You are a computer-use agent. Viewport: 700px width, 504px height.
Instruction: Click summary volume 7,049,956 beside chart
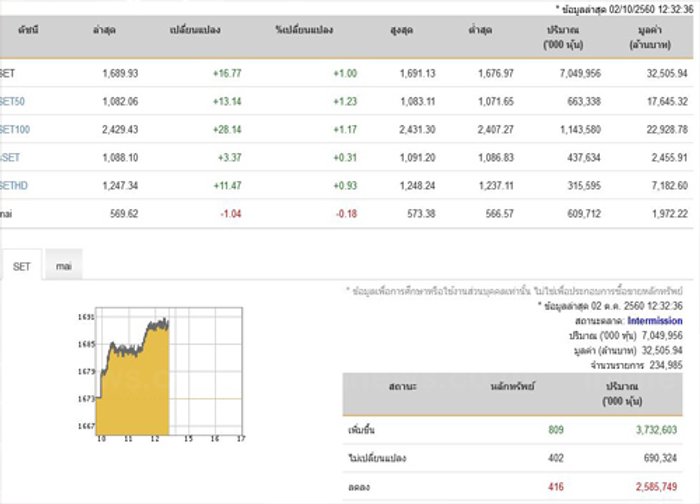[x=662, y=335]
